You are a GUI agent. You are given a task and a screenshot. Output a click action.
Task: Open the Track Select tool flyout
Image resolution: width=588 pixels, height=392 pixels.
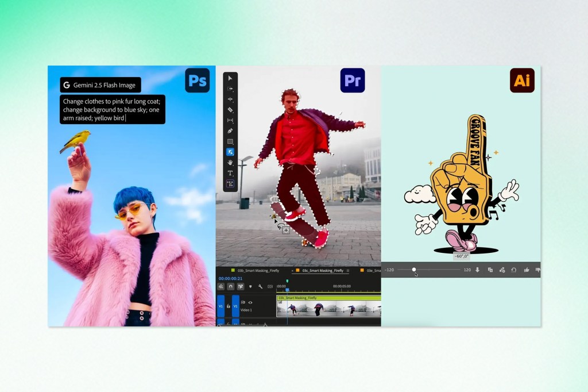coord(231,89)
